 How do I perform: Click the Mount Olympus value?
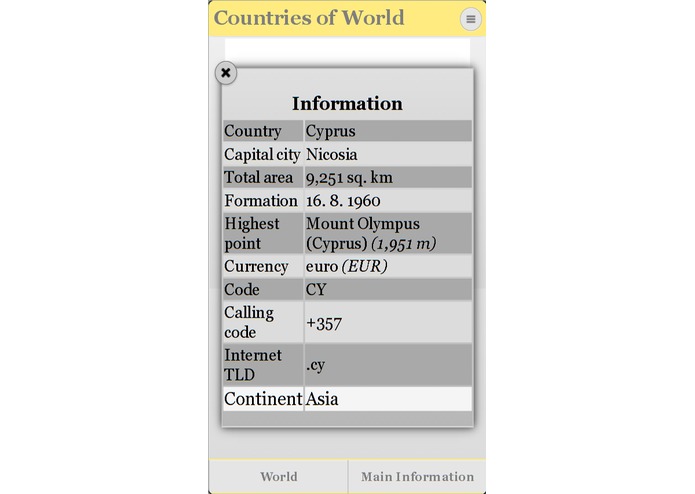[x=388, y=233]
